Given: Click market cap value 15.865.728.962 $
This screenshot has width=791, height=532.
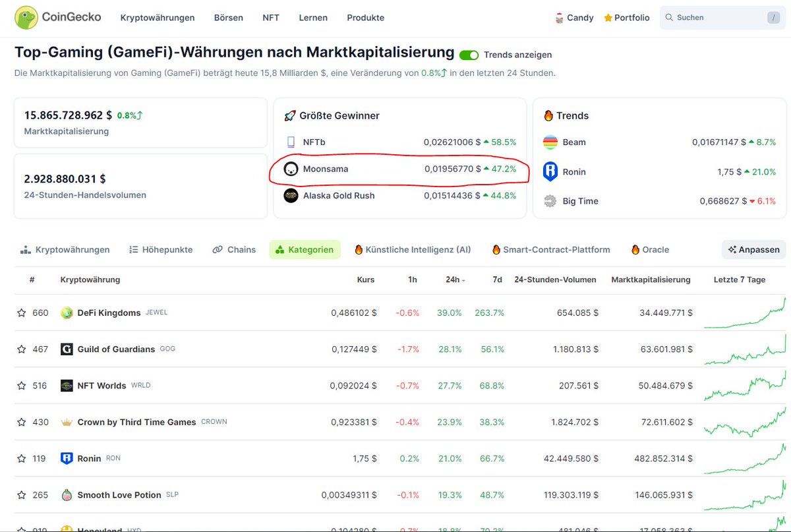Looking at the screenshot, I should coord(68,115).
